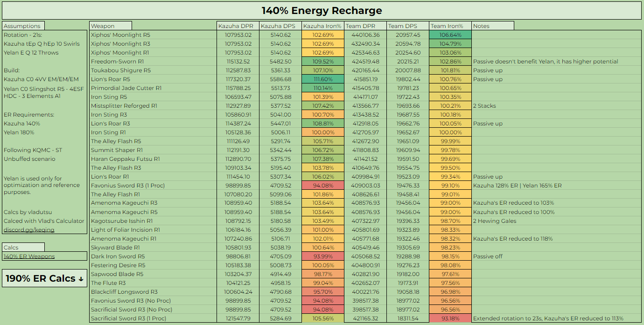644x325 pixels.
Task: Click the Calcs header cell
Action: coord(24,247)
